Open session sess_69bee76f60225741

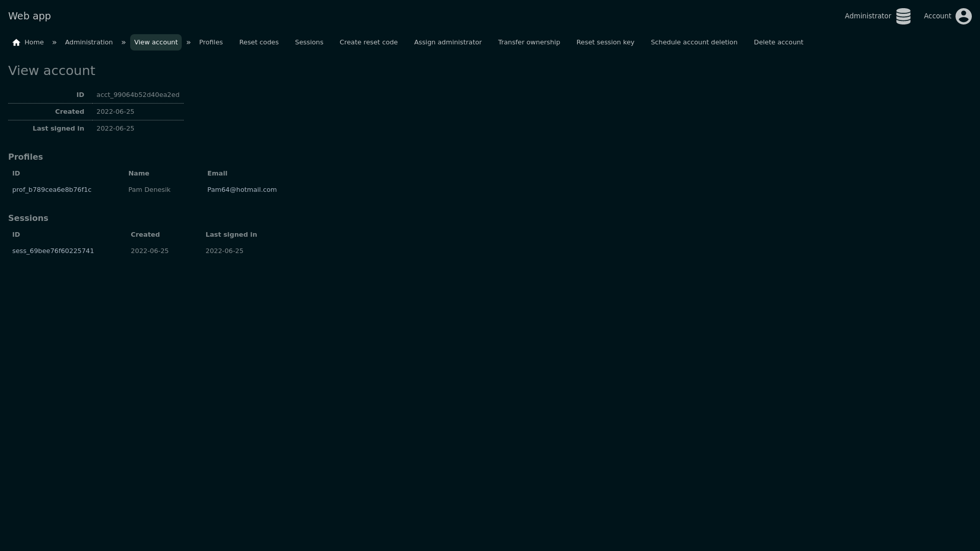(53, 251)
